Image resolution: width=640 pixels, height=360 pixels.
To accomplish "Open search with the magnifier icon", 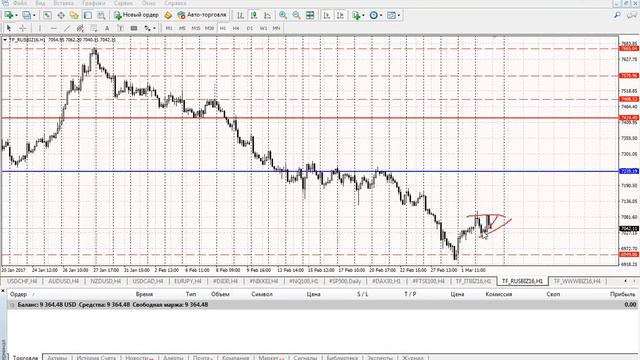I will pos(617,15).
